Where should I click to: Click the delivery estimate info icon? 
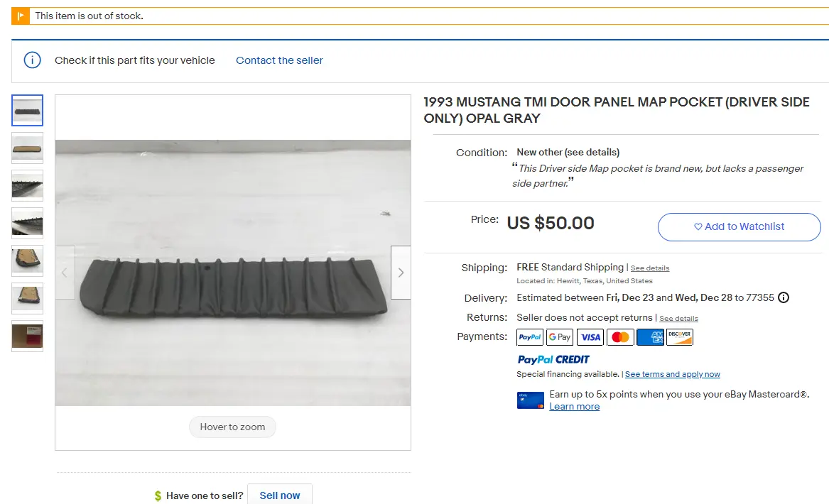pos(784,297)
